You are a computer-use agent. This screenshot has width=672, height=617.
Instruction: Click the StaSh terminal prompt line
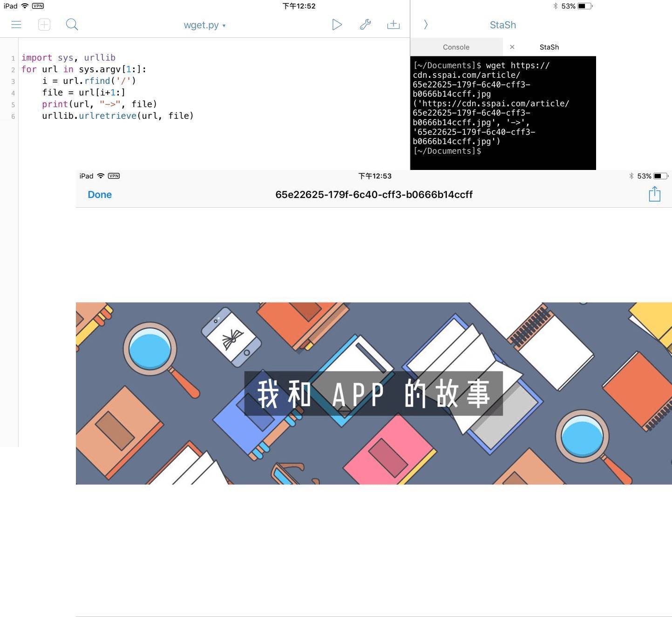coord(447,151)
